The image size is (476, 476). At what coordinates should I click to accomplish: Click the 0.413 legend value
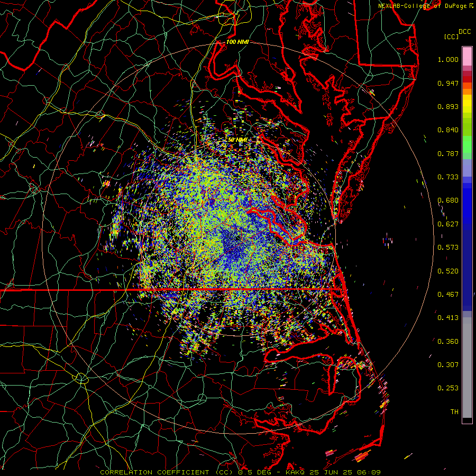448,318
